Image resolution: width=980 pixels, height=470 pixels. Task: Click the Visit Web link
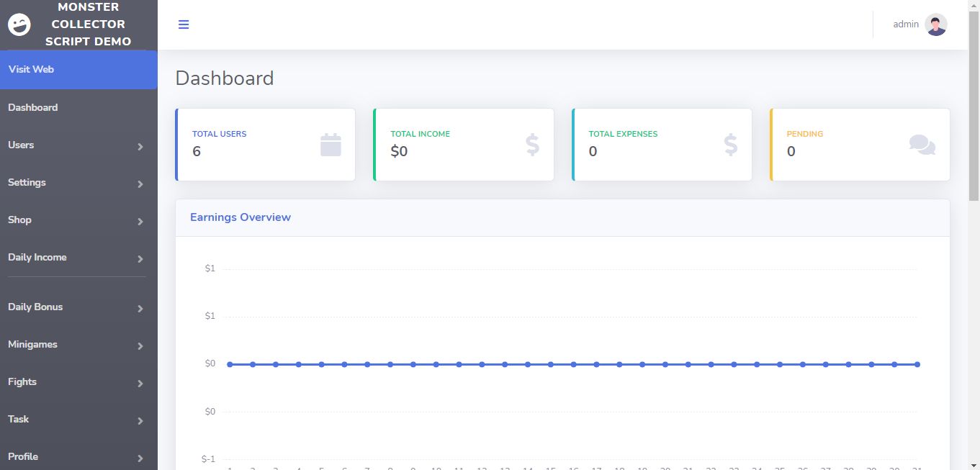pyautogui.click(x=31, y=69)
